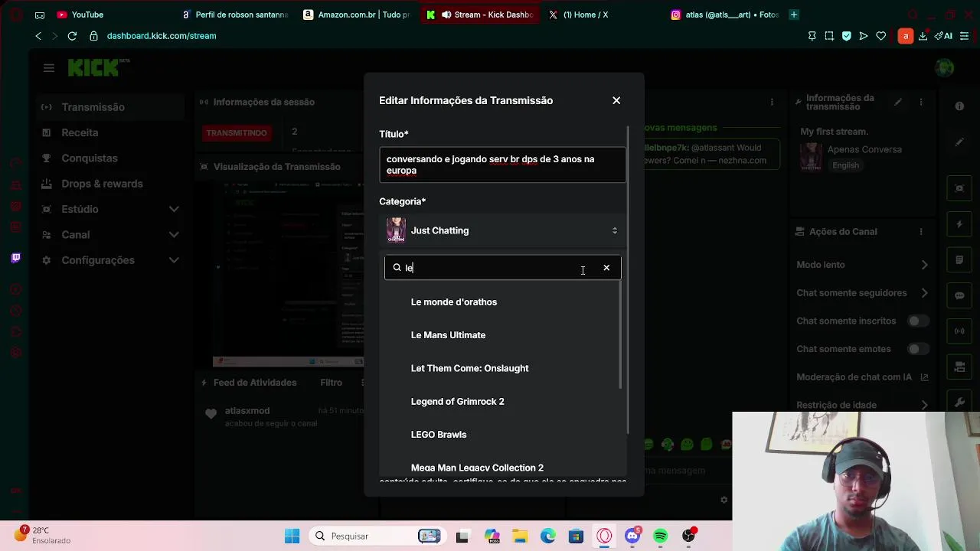The width and height of the screenshot is (980, 551).
Task: Open Restrição de idade chevron
Action: point(924,405)
